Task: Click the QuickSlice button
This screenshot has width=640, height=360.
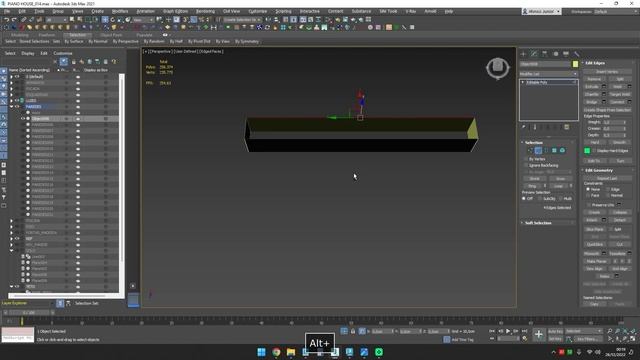Action: point(594,244)
